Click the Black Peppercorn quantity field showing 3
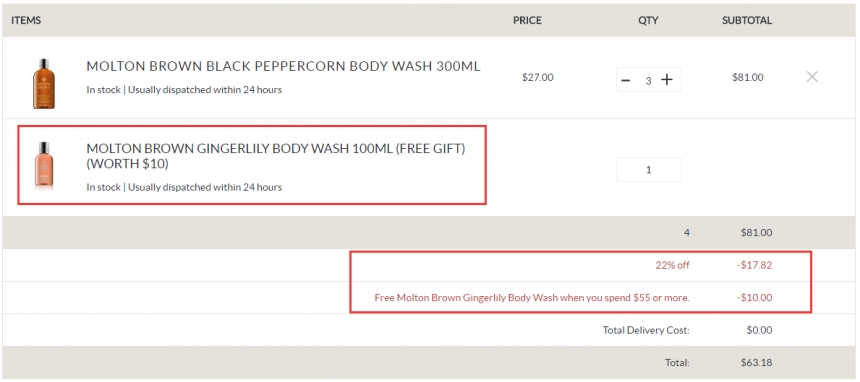The height and width of the screenshot is (382, 860). coord(648,80)
